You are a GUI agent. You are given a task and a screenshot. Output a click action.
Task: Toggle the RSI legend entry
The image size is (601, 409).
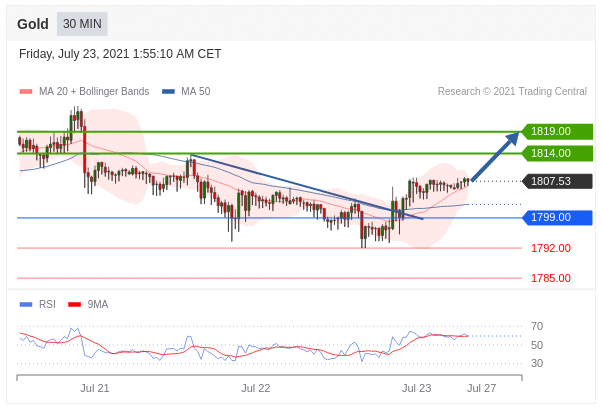47,304
